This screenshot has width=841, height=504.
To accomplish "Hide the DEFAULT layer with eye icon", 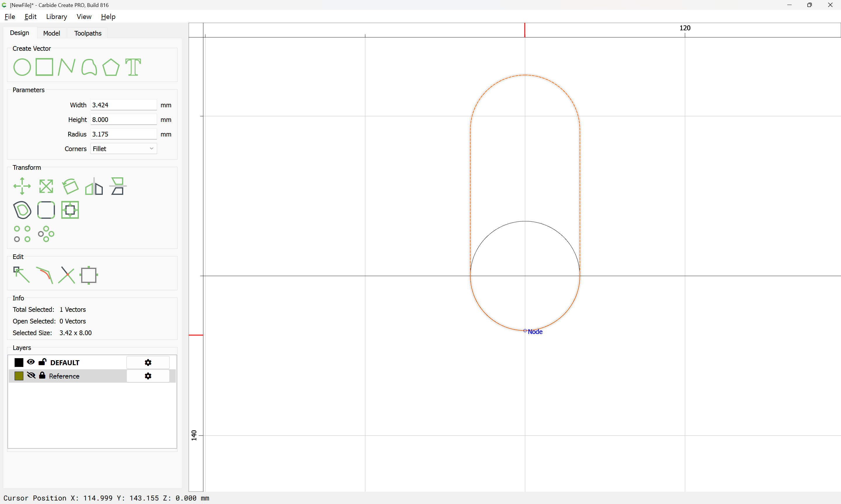I will click(x=31, y=362).
